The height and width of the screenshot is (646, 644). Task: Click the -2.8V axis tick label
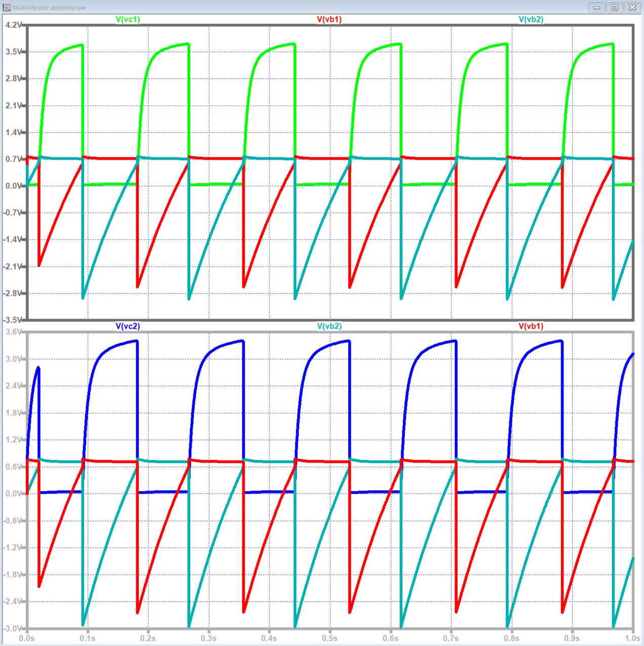13,293
